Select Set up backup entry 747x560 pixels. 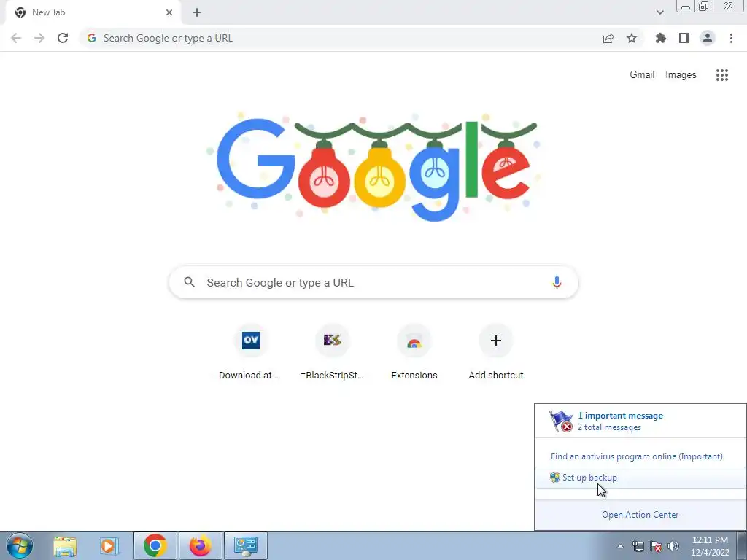click(x=640, y=478)
